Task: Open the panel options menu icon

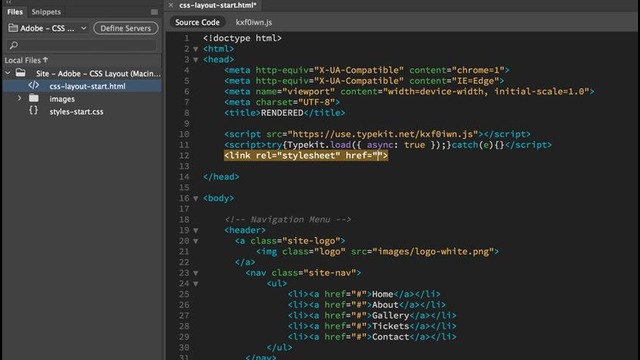Action: 154,12
